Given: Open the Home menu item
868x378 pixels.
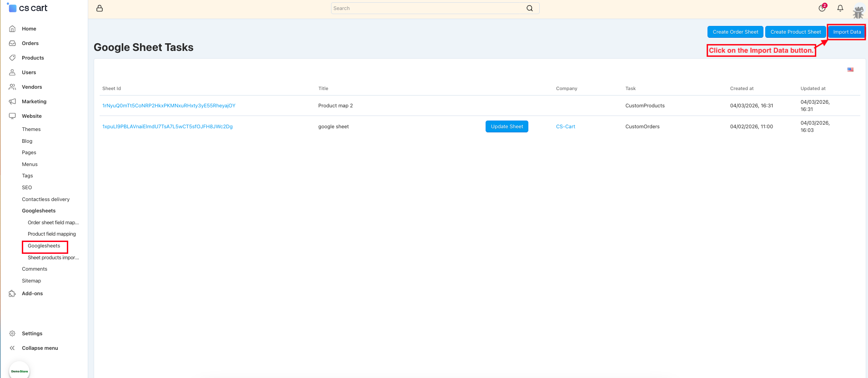Looking at the screenshot, I should click(x=29, y=29).
